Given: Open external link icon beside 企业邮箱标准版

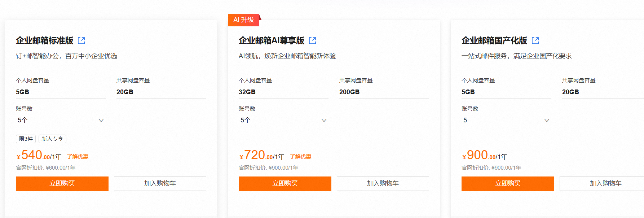Looking at the screenshot, I should (81, 41).
